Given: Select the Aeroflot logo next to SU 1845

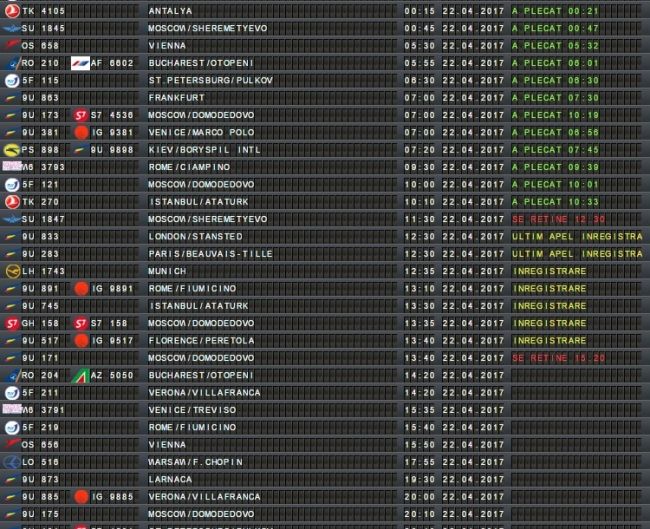Looking at the screenshot, I should (11, 29).
